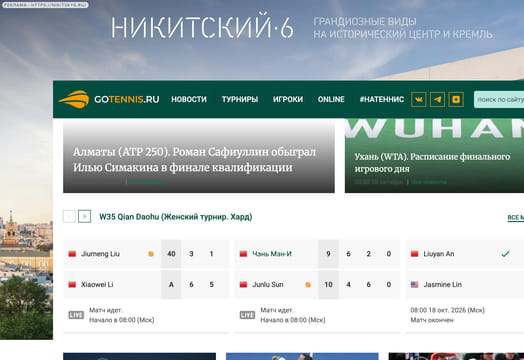
Task: Click Xiaowei Li's game score A
Action: point(171,285)
